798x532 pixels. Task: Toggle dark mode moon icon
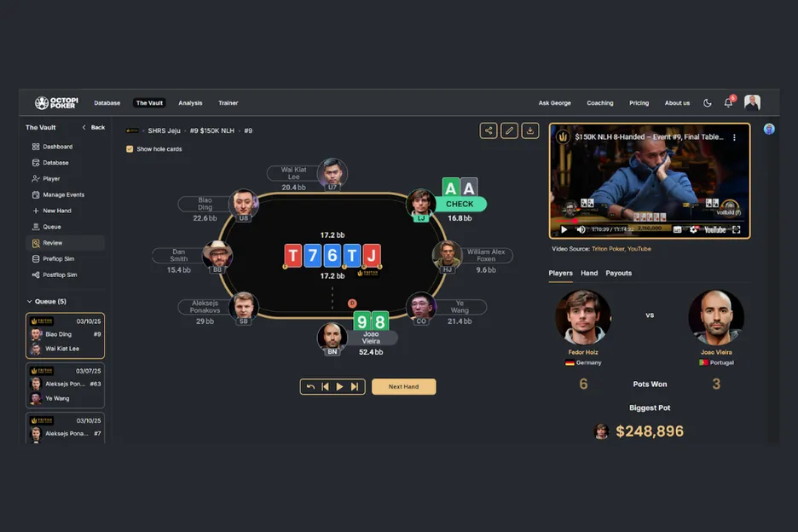coord(708,103)
